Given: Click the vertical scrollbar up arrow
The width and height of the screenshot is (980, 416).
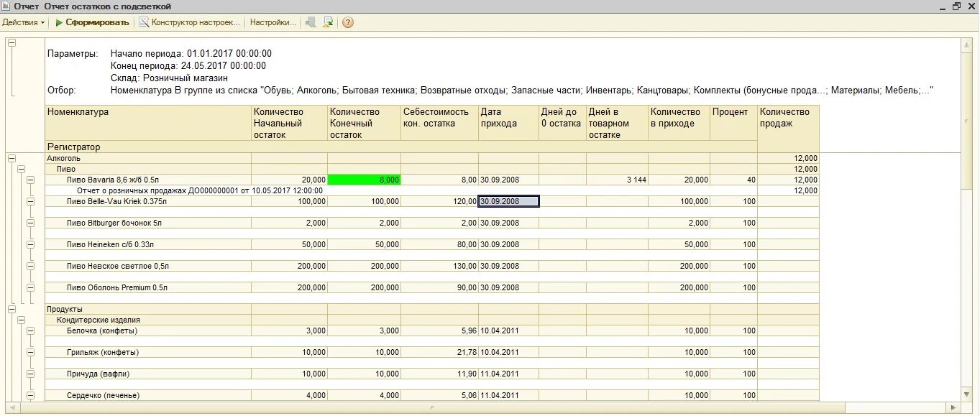Looking at the screenshot, I should click(967, 45).
